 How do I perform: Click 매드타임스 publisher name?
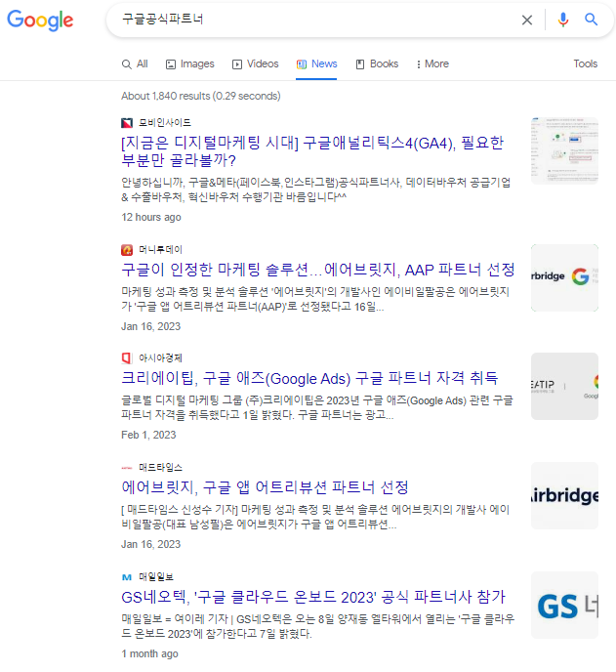point(161,468)
